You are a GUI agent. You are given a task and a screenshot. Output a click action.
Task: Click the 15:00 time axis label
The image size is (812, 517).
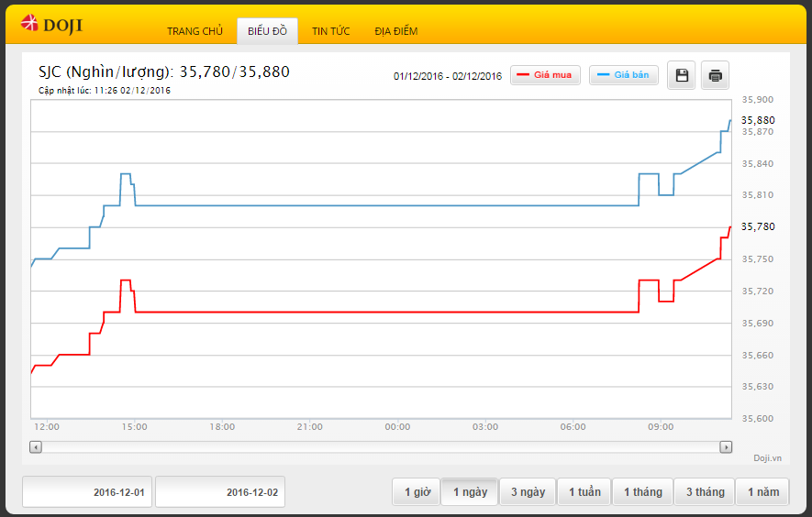[134, 427]
